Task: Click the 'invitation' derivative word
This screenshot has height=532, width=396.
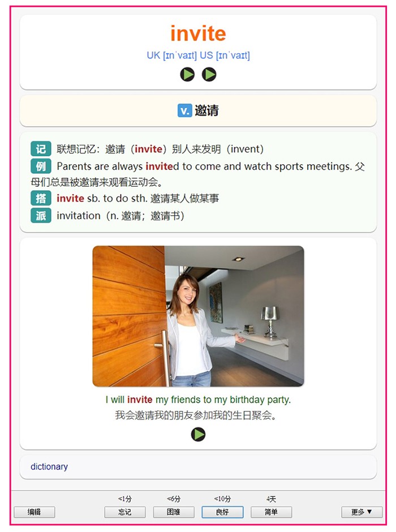Action: click(x=79, y=216)
